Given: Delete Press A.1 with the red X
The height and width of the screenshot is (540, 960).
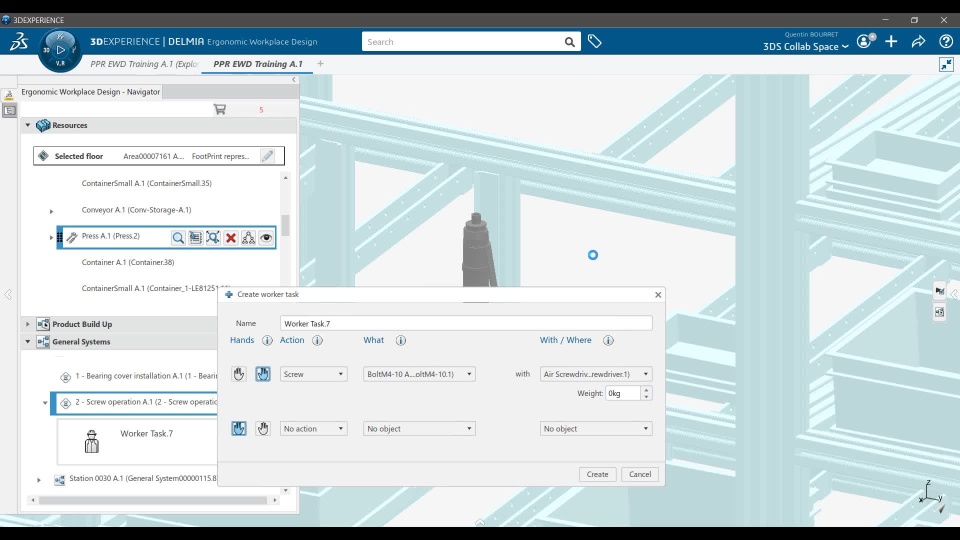Looking at the screenshot, I should tap(231, 238).
